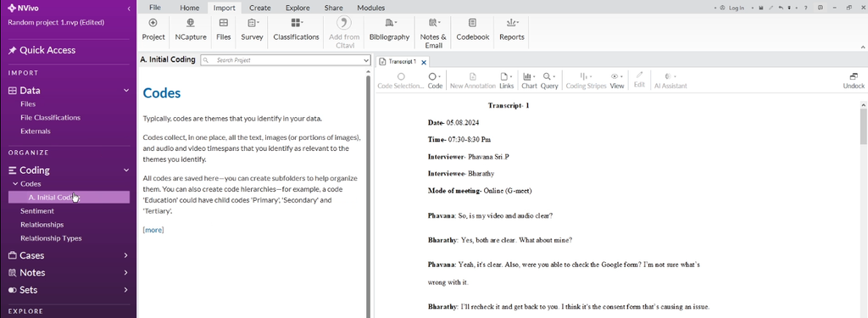Viewport: 868px width, 318px height.
Task: Open the Chart menu
Action: tap(529, 81)
